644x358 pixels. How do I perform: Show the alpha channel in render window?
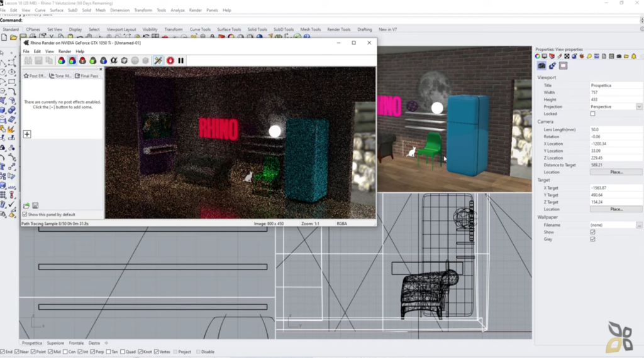click(x=114, y=61)
